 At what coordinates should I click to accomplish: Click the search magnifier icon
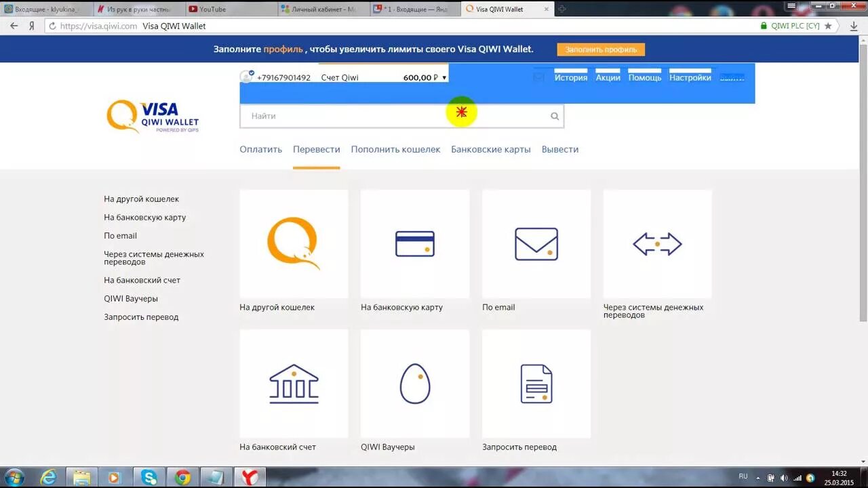click(x=555, y=116)
